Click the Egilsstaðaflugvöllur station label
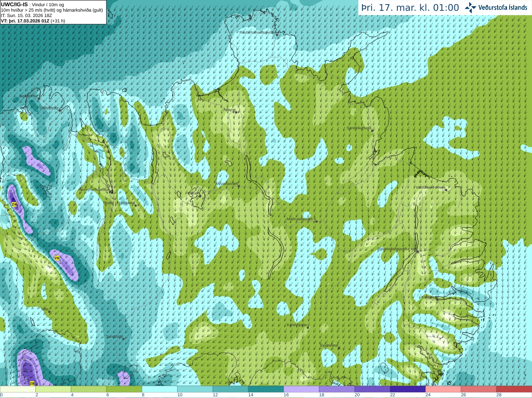The height and width of the screenshot is (398, 532). pyautogui.click(x=397, y=249)
